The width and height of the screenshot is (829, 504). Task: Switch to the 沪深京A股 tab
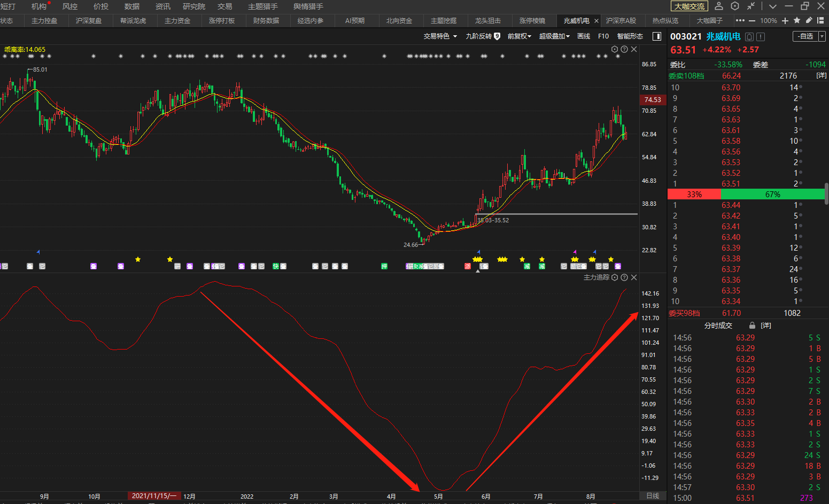[621, 20]
